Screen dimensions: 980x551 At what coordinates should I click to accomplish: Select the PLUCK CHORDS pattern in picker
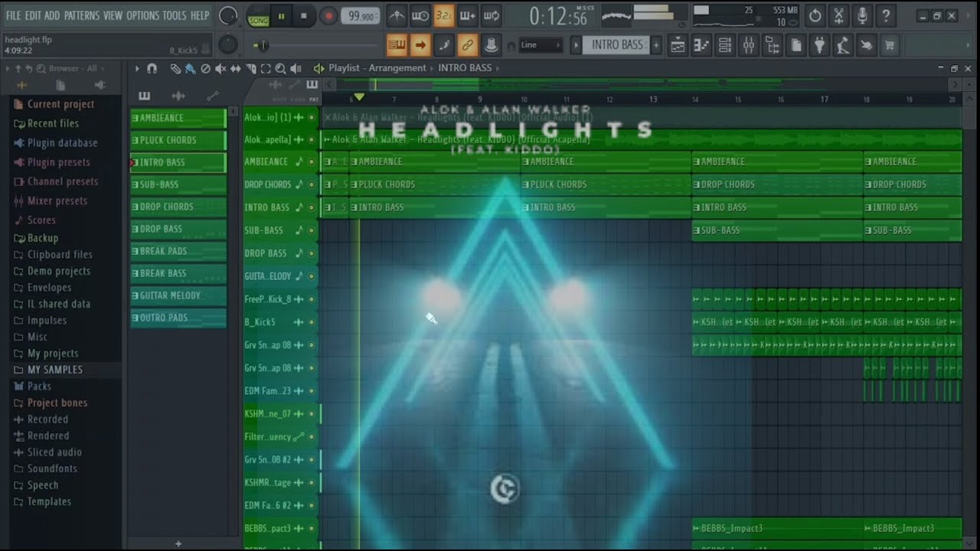[x=178, y=140]
